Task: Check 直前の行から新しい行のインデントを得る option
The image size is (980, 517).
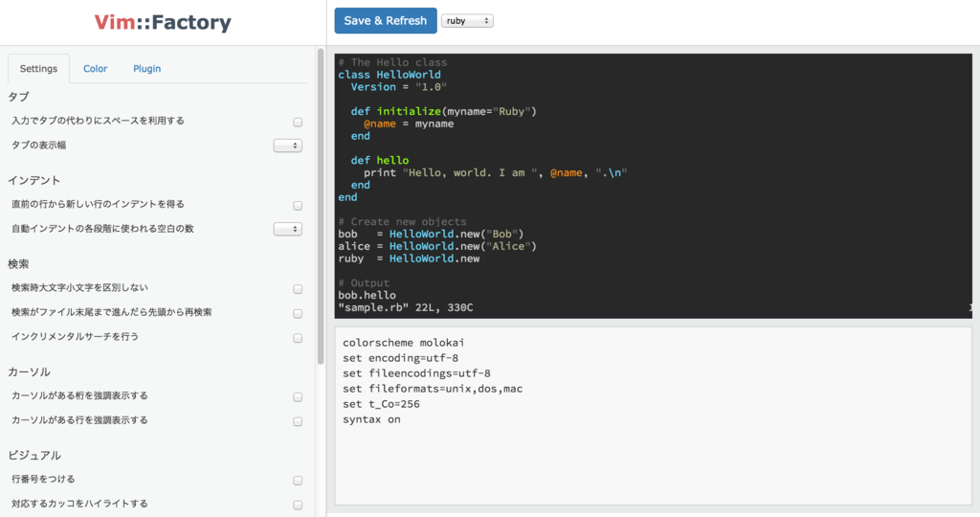Action: click(x=298, y=206)
